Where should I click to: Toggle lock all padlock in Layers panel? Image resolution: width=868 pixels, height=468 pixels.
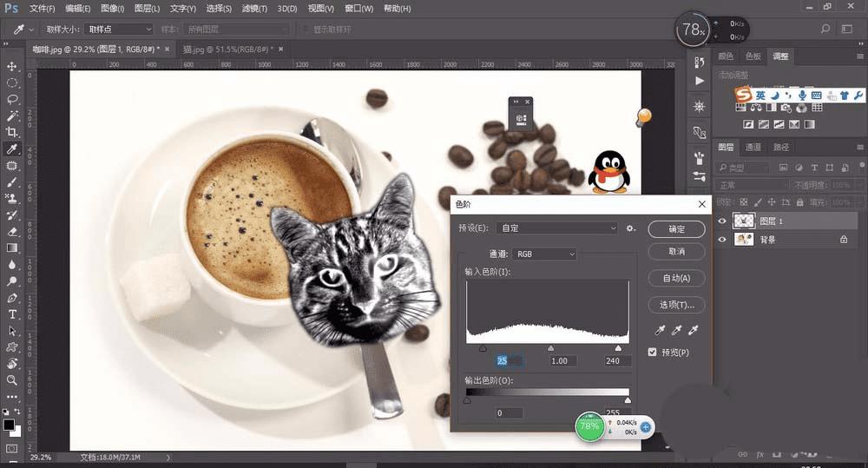pyautogui.click(x=799, y=202)
